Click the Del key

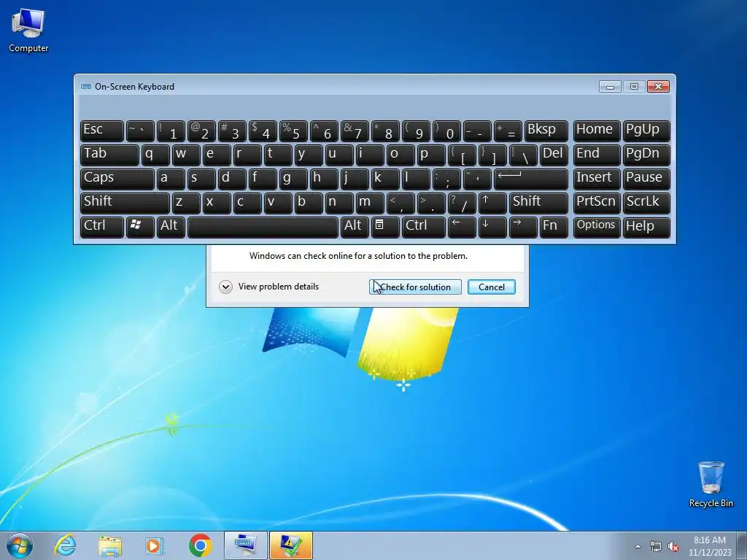coord(554,155)
